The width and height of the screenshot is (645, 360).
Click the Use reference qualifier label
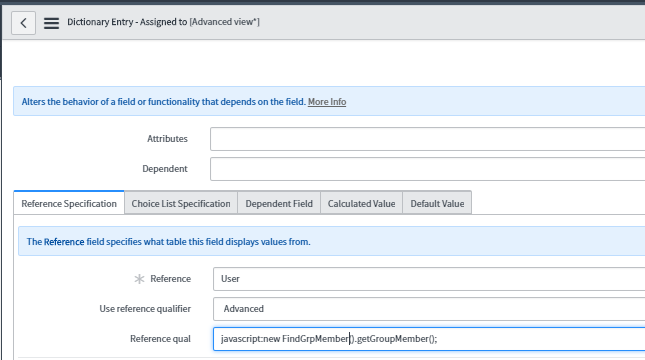[x=145, y=309]
